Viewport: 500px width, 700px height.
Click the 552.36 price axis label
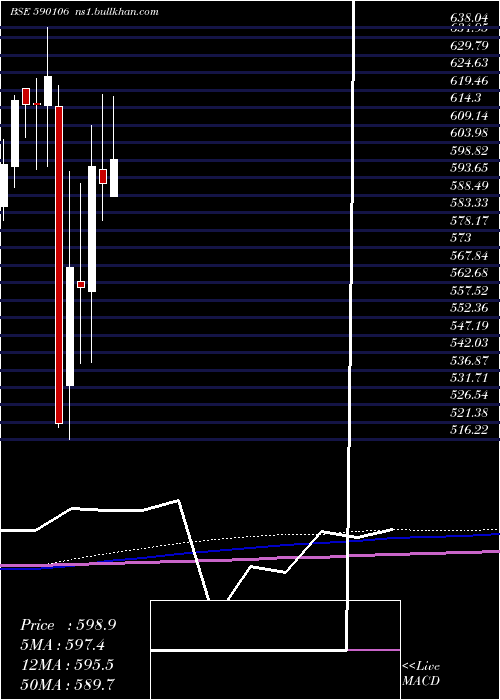[469, 308]
